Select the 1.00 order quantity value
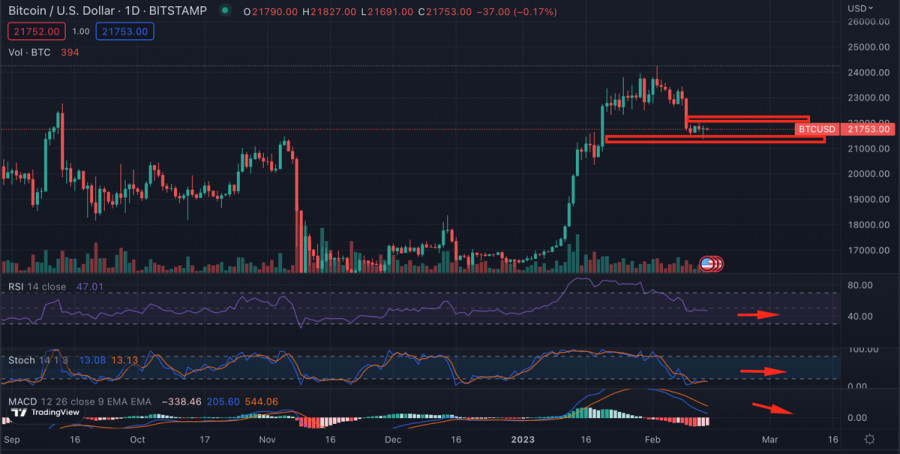This screenshot has height=454, width=900. pyautogui.click(x=81, y=32)
